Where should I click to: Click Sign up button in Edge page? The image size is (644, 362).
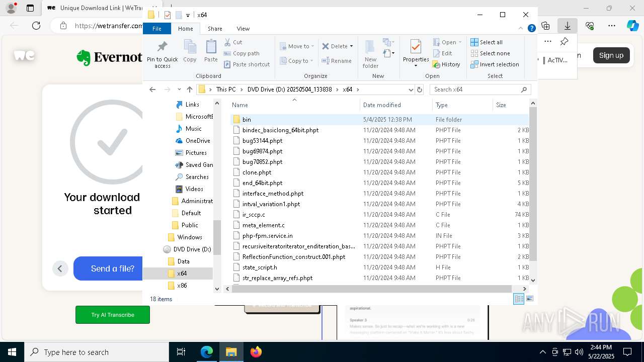[x=611, y=55]
